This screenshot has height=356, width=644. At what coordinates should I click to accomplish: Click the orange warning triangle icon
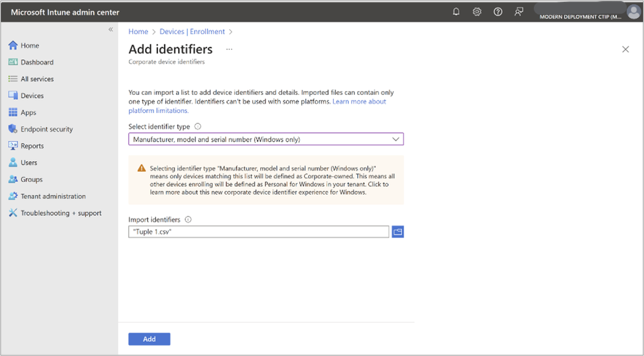[x=142, y=168]
